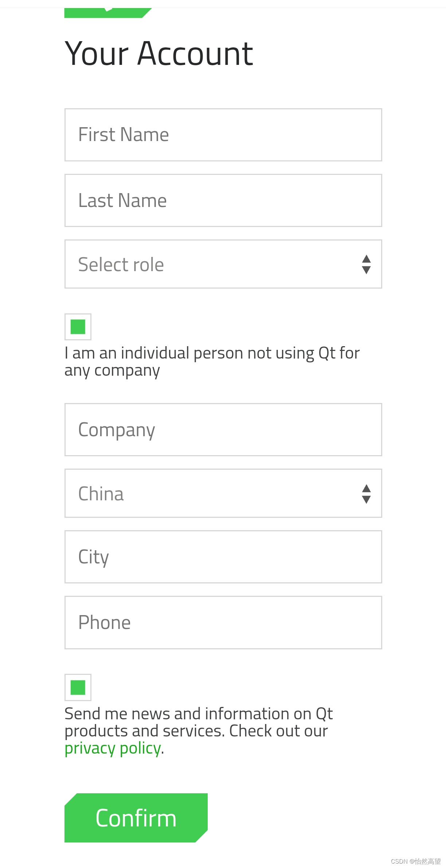Click the First Name input field

click(223, 134)
